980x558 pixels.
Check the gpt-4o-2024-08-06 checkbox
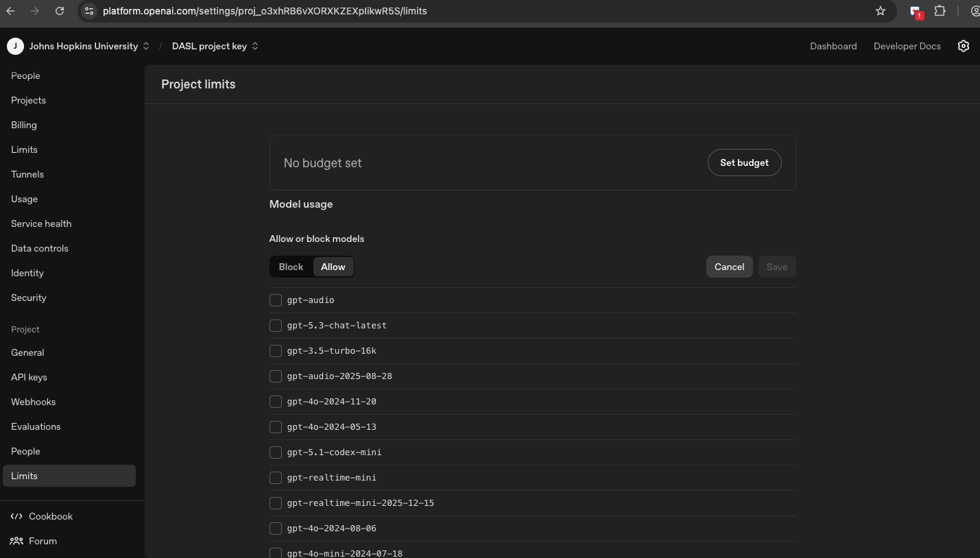pyautogui.click(x=276, y=529)
